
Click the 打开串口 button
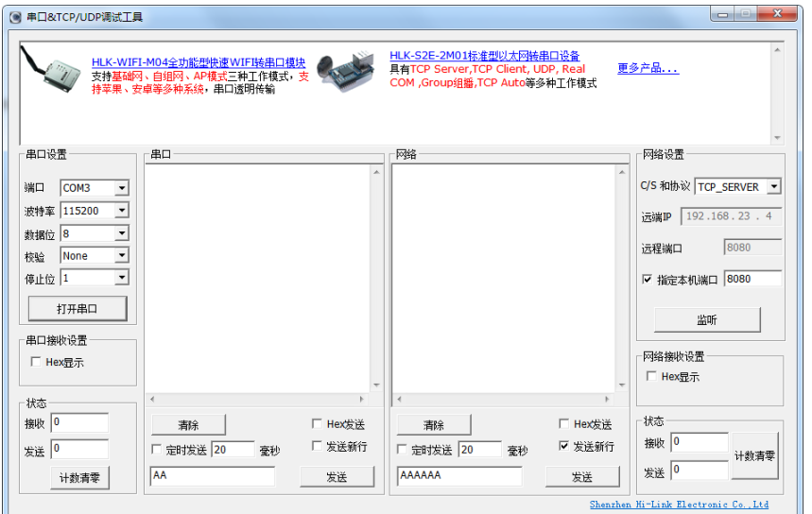pyautogui.click(x=77, y=308)
